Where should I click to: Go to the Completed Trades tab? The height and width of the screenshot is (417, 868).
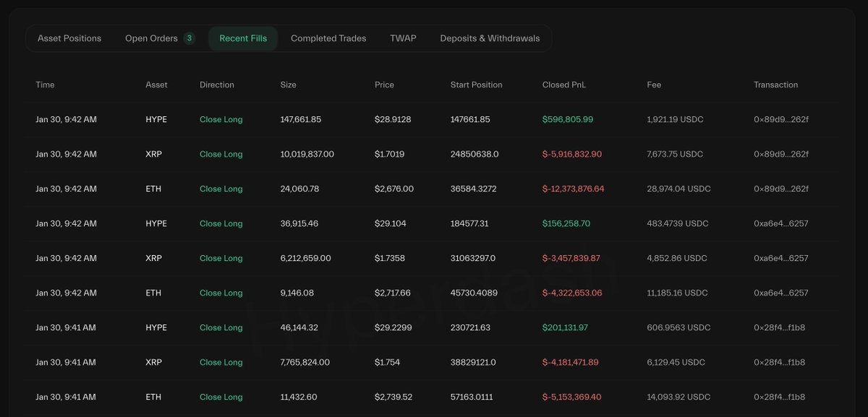click(x=328, y=38)
